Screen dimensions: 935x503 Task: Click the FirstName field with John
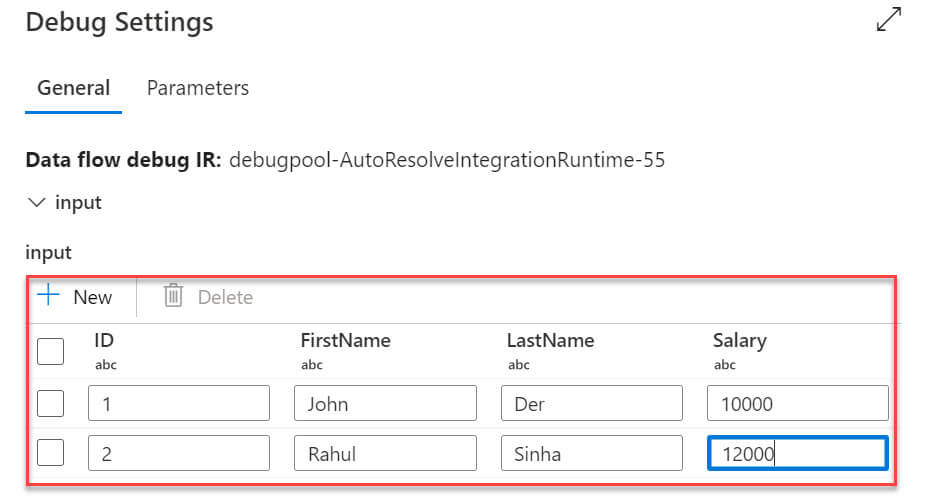(x=385, y=404)
